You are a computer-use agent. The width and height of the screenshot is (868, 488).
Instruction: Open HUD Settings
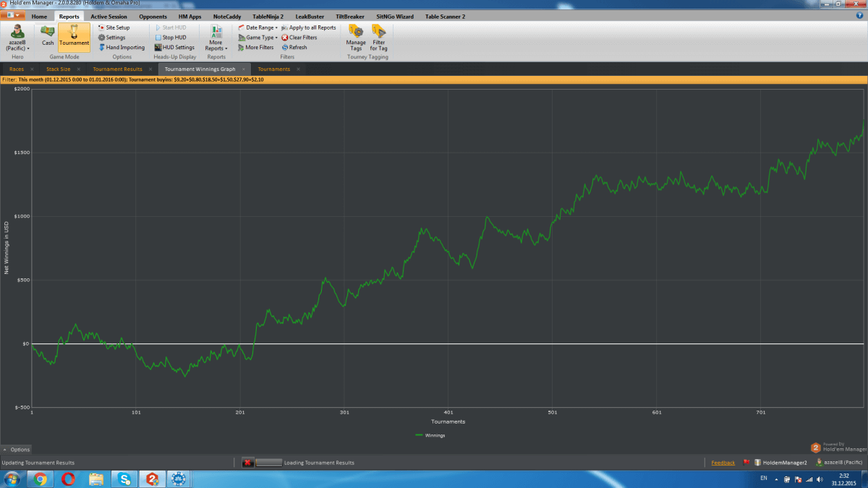click(x=177, y=48)
